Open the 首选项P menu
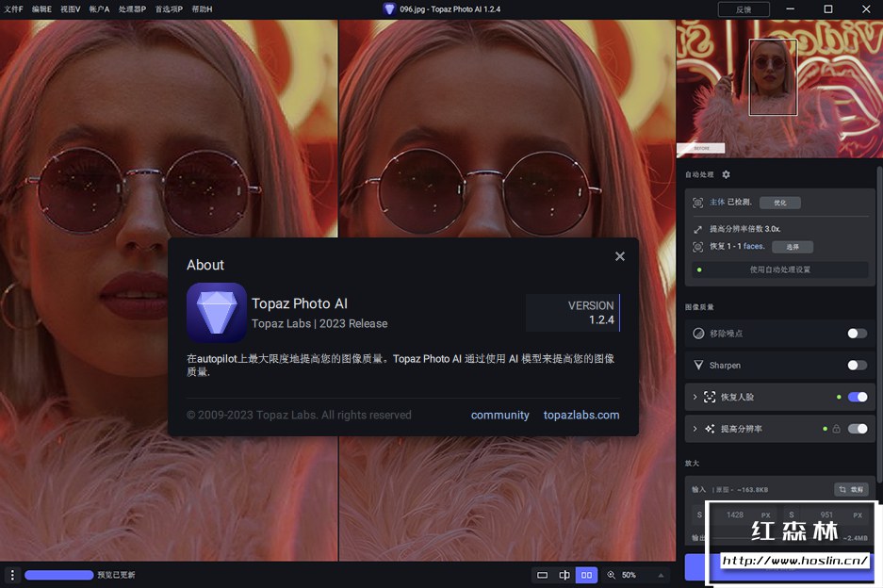The image size is (883, 588). click(x=169, y=9)
